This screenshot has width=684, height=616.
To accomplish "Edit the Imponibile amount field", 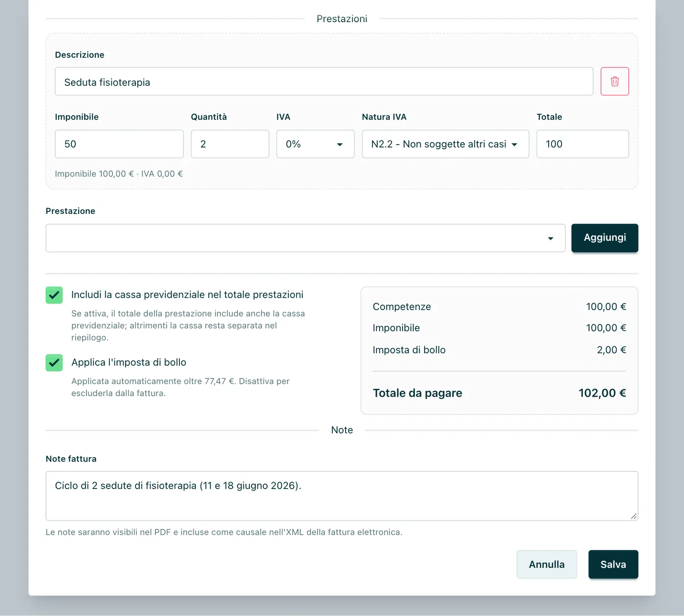I will click(x=119, y=144).
